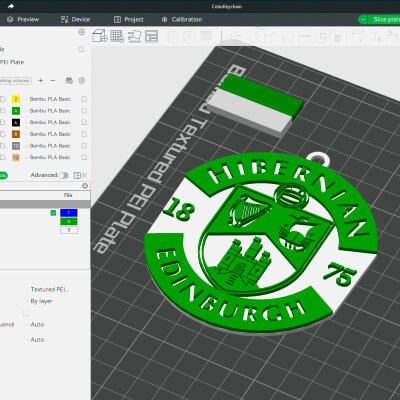Image resolution: width=400 pixels, height=400 pixels.
Task: Open the green filament 4 Bambu PLA Basic dropdown
Action: click(50, 111)
